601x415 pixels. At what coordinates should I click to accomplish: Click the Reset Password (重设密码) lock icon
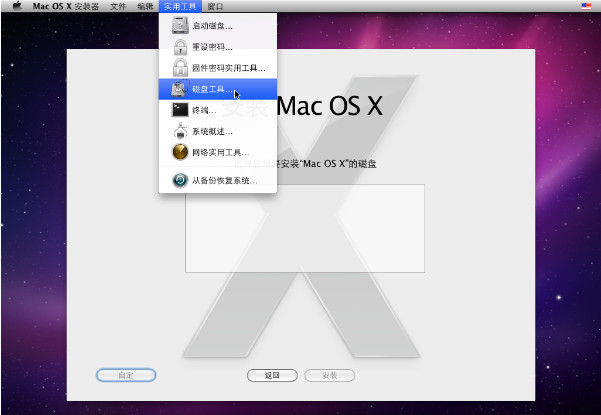tap(180, 47)
